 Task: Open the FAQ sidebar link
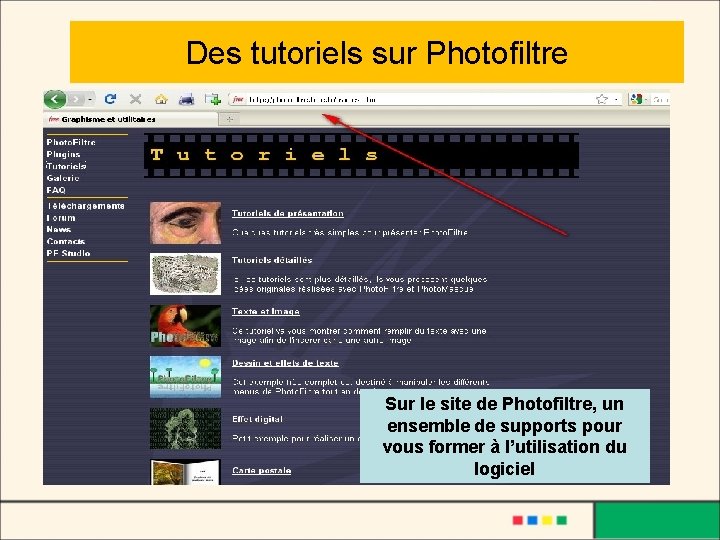tap(56, 190)
